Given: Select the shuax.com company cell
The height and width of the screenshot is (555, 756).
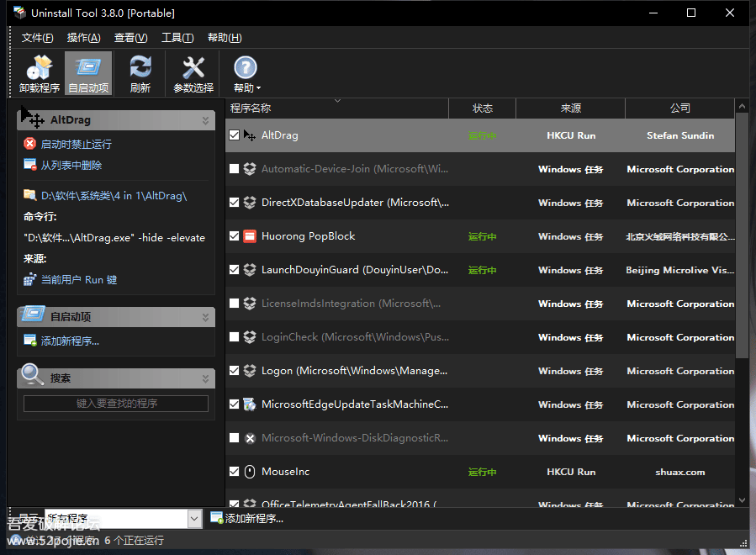Looking at the screenshot, I should (680, 472).
